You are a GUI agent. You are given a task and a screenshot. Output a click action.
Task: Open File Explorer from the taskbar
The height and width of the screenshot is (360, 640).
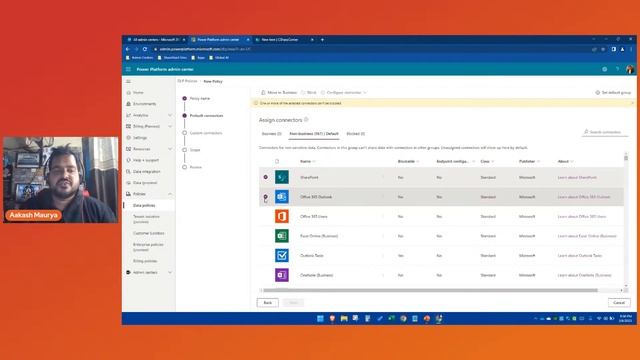[x=344, y=318]
